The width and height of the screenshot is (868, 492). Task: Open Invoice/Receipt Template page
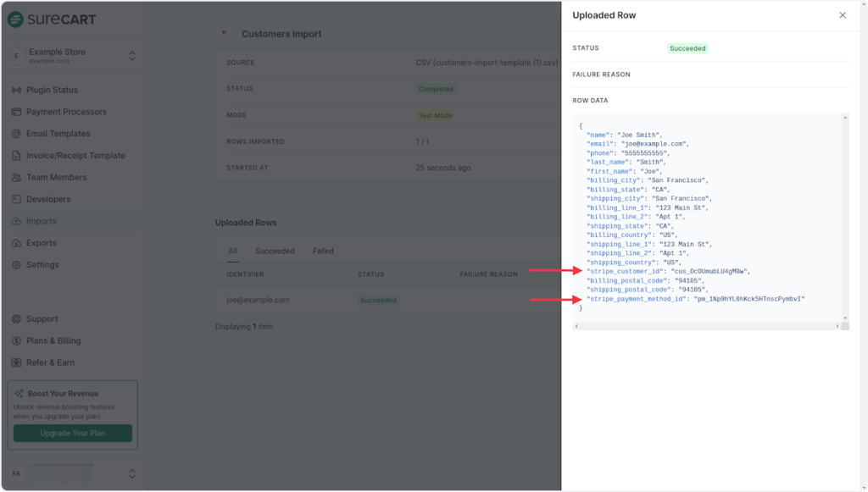pos(75,156)
